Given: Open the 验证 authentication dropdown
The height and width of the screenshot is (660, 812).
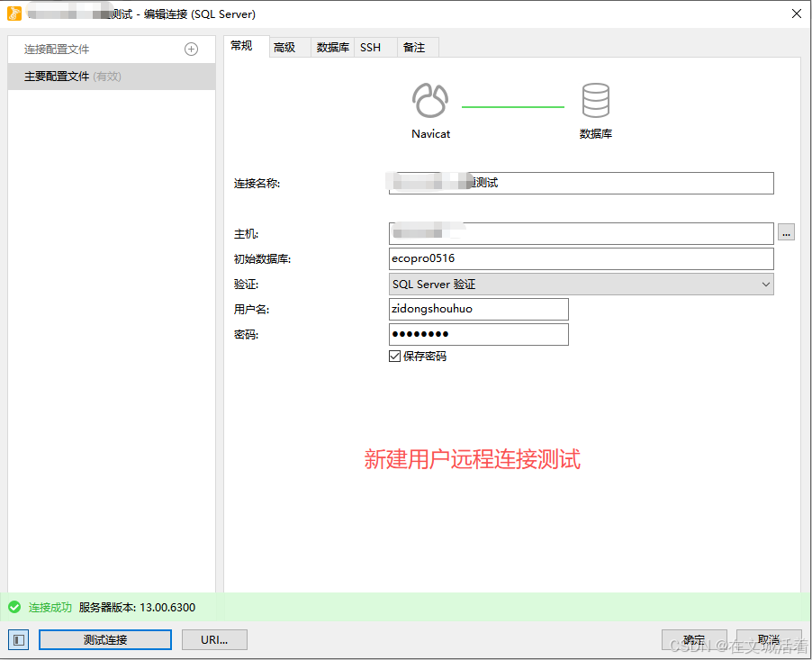Looking at the screenshot, I should click(x=581, y=285).
